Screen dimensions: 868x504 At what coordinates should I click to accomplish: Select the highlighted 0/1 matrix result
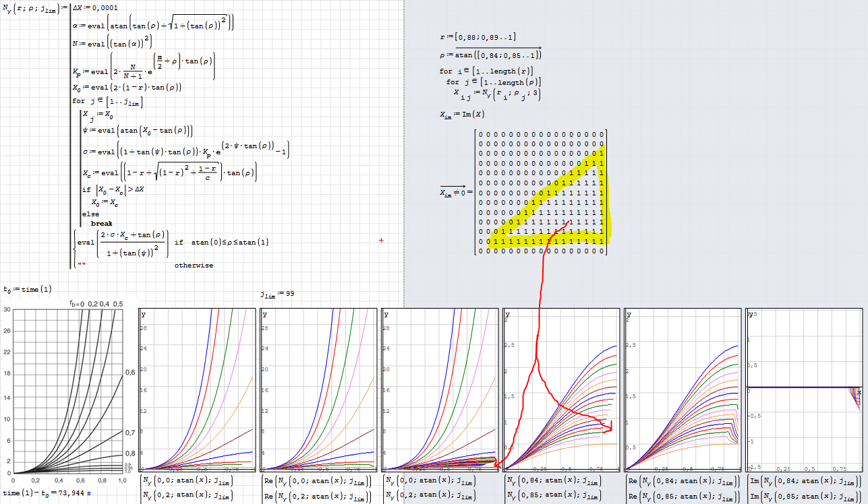click(541, 193)
